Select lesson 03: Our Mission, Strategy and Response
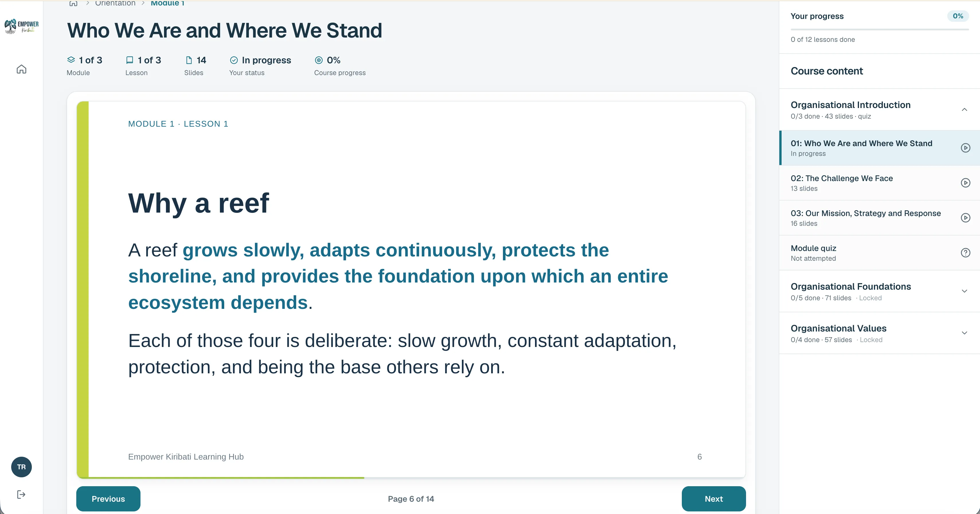Viewport: 980px width, 514px height. [x=880, y=218]
